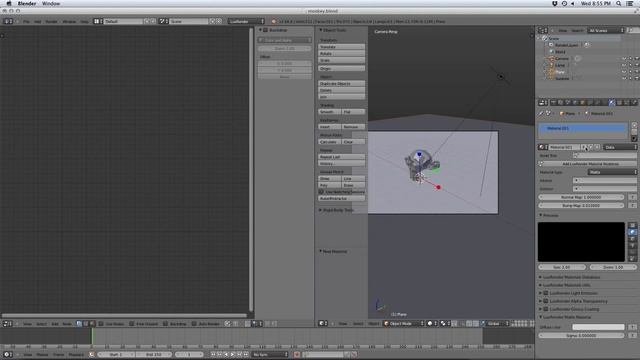Enable LuxRender Glossy Coating checkbox
The height and width of the screenshot is (360, 640).
tap(546, 309)
